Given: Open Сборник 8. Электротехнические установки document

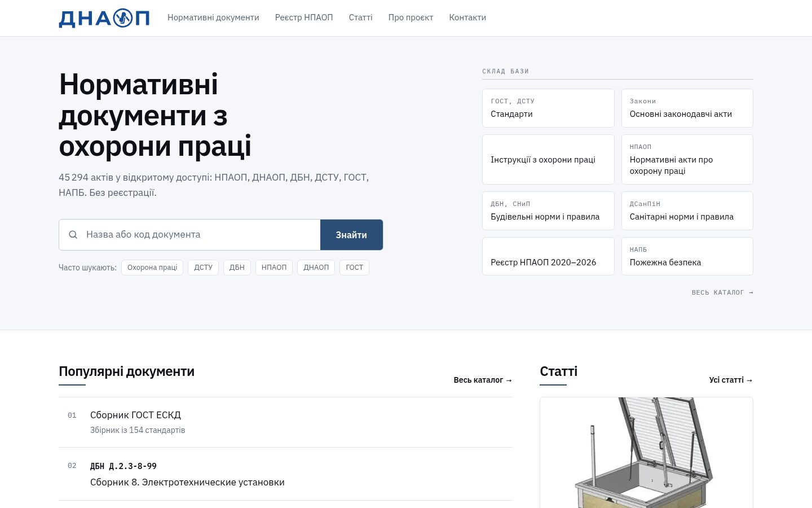Looking at the screenshot, I should pos(285,474).
